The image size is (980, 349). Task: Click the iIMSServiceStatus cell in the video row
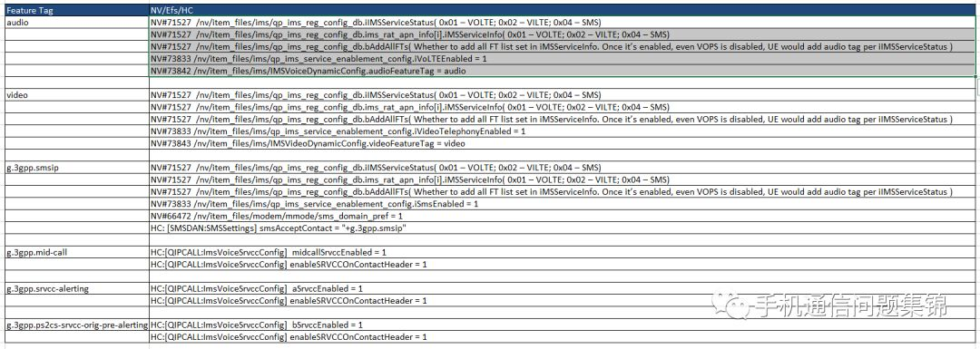562,95
